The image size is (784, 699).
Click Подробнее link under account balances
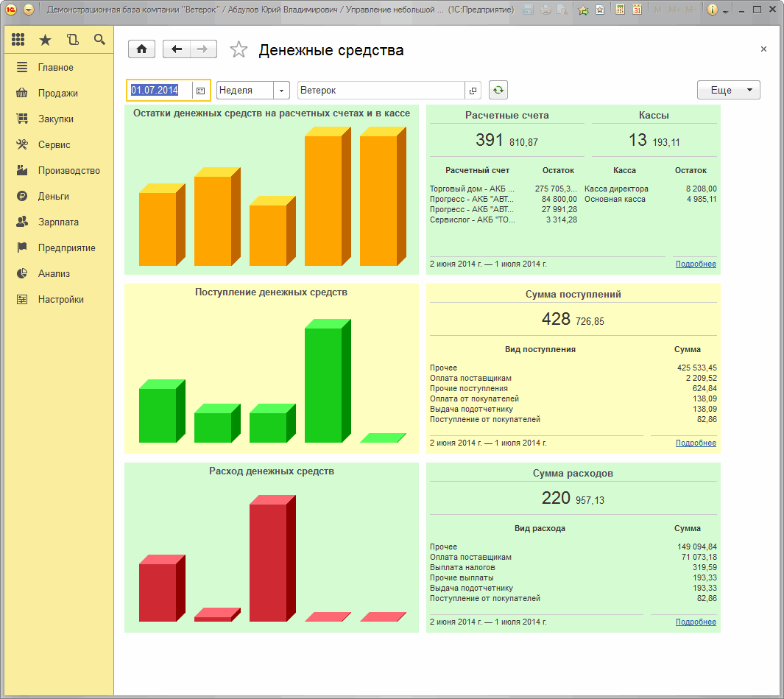(696, 264)
